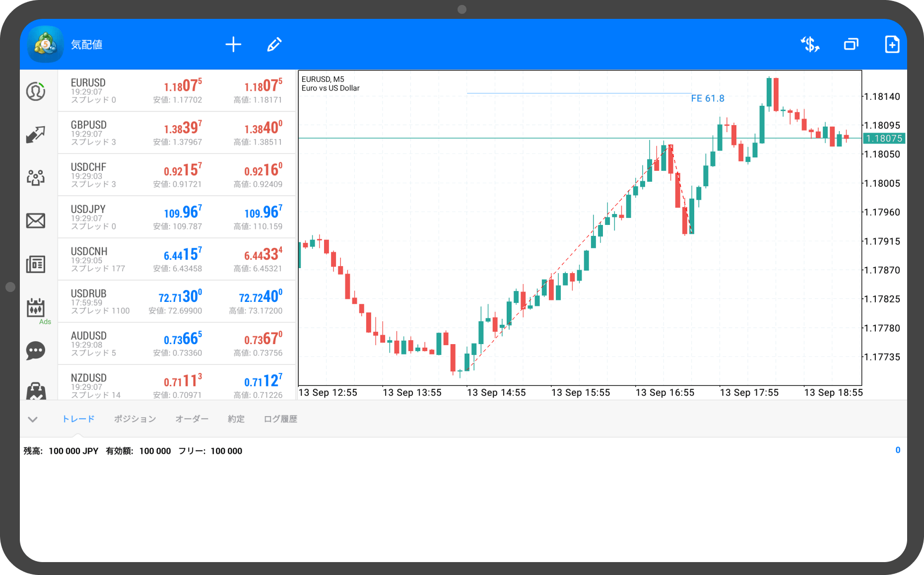Tap the chart windows layout icon

[x=851, y=45]
